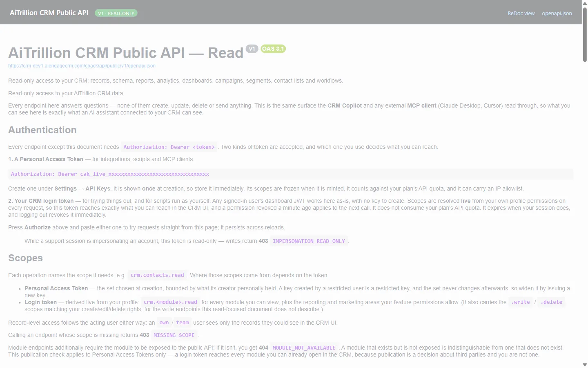The height and width of the screenshot is (368, 588).
Task: Click the "AiTrillion CRM Public API — Read" main heading
Action: [126, 53]
